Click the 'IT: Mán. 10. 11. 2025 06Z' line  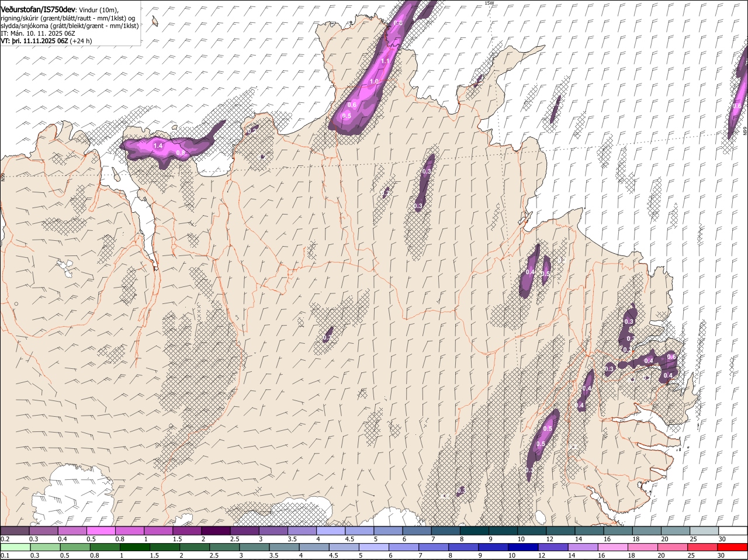pos(38,33)
